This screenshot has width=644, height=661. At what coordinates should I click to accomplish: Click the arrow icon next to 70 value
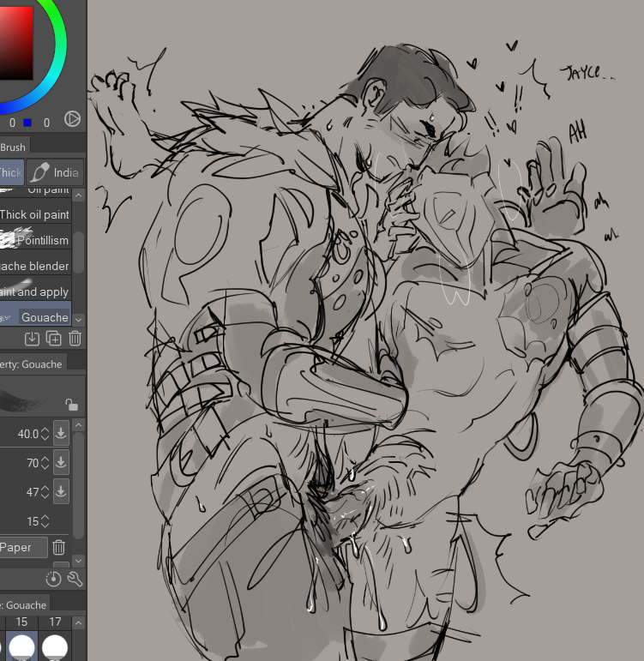(x=61, y=463)
